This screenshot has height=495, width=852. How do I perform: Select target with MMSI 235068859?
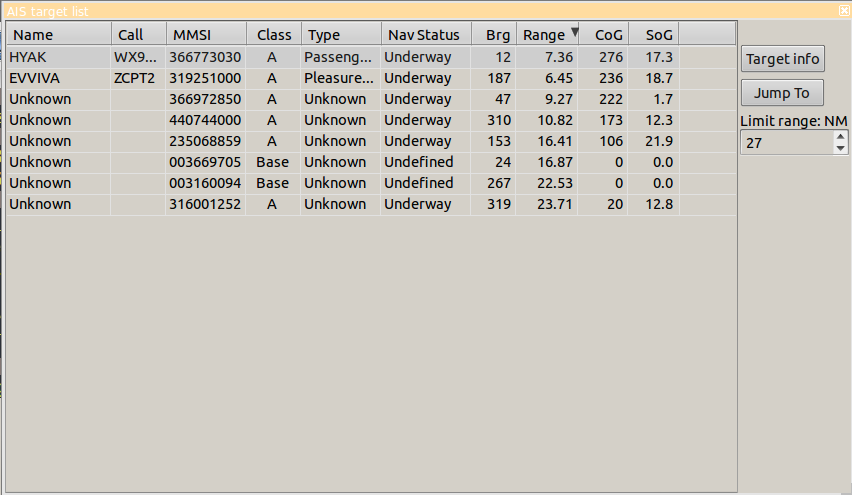pyautogui.click(x=206, y=141)
